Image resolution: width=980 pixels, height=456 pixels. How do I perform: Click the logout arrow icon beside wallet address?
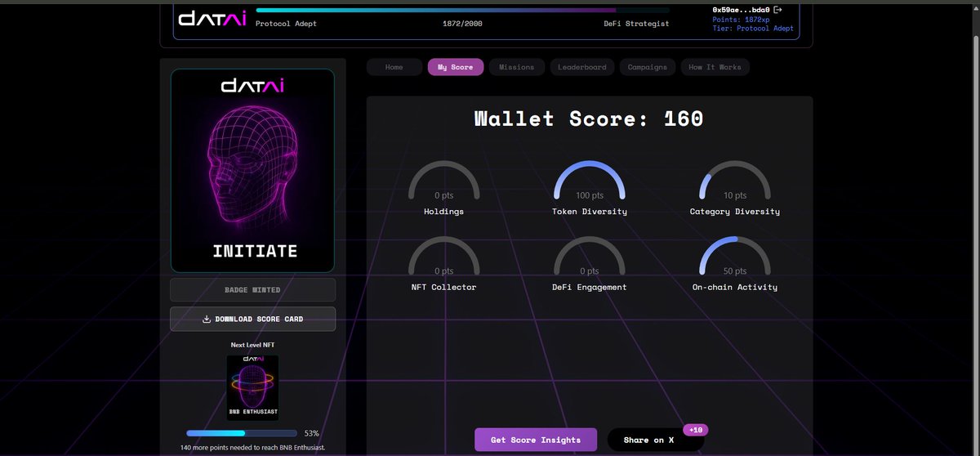[777, 9]
